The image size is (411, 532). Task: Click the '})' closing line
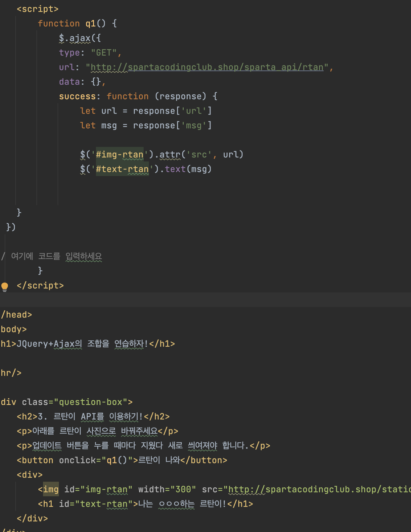[11, 227]
